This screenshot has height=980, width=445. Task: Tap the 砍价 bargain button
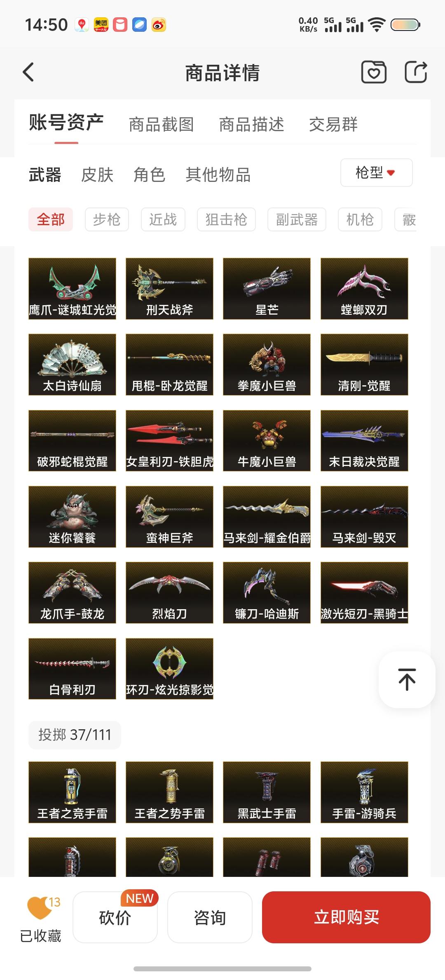coord(115,917)
